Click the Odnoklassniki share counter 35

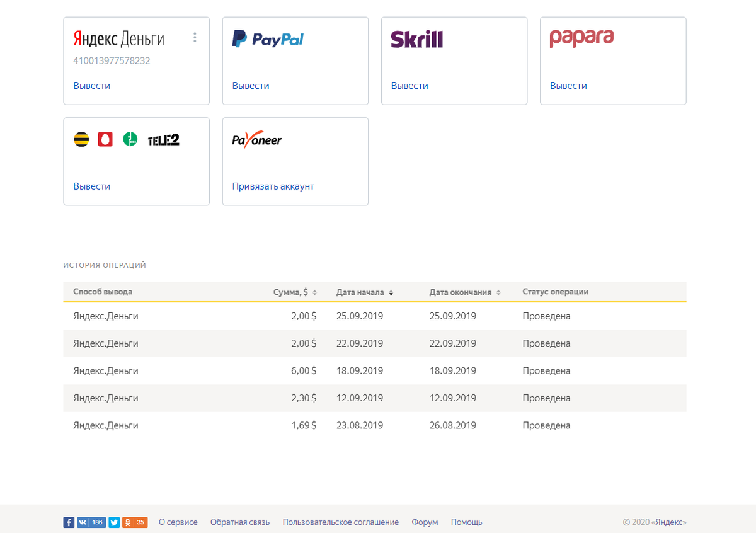(141, 522)
